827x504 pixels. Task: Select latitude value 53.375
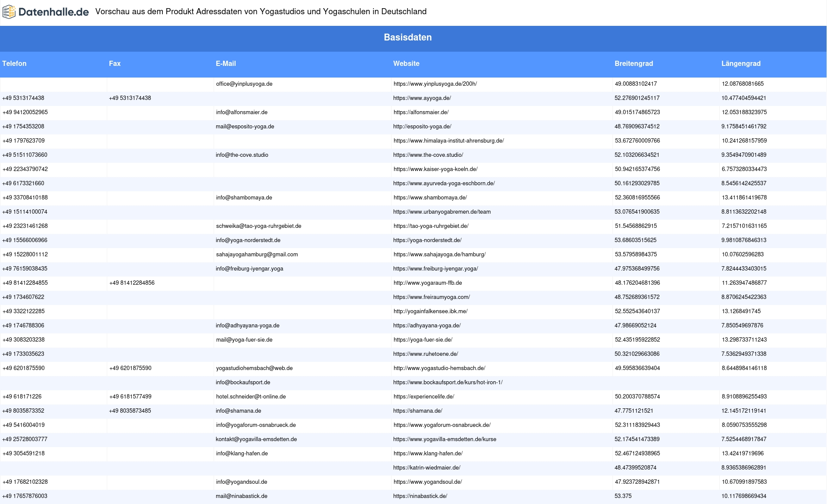pos(623,496)
